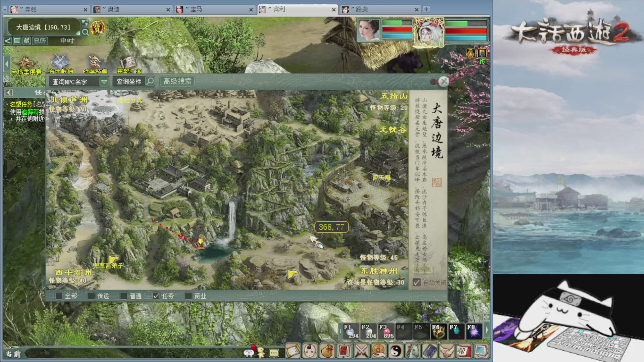The width and height of the screenshot is (644, 362).
Task: Use the F3 red potion slot
Action: pyautogui.click(x=386, y=331)
